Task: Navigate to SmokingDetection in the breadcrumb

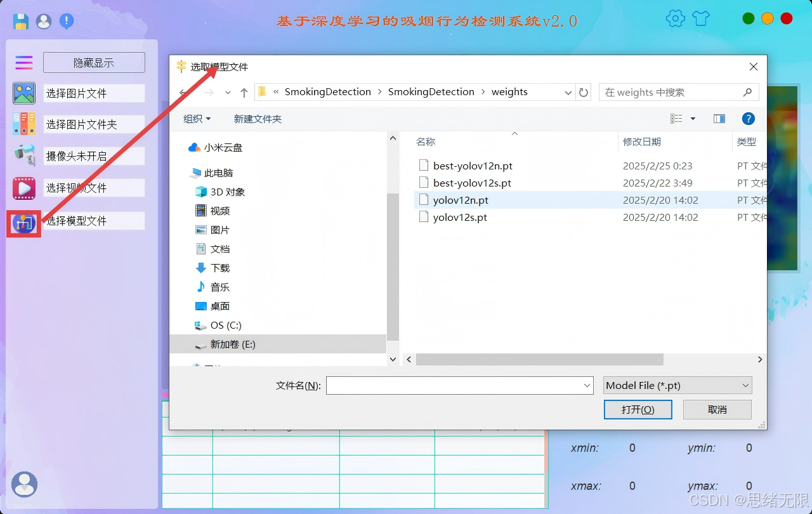Action: tap(328, 91)
